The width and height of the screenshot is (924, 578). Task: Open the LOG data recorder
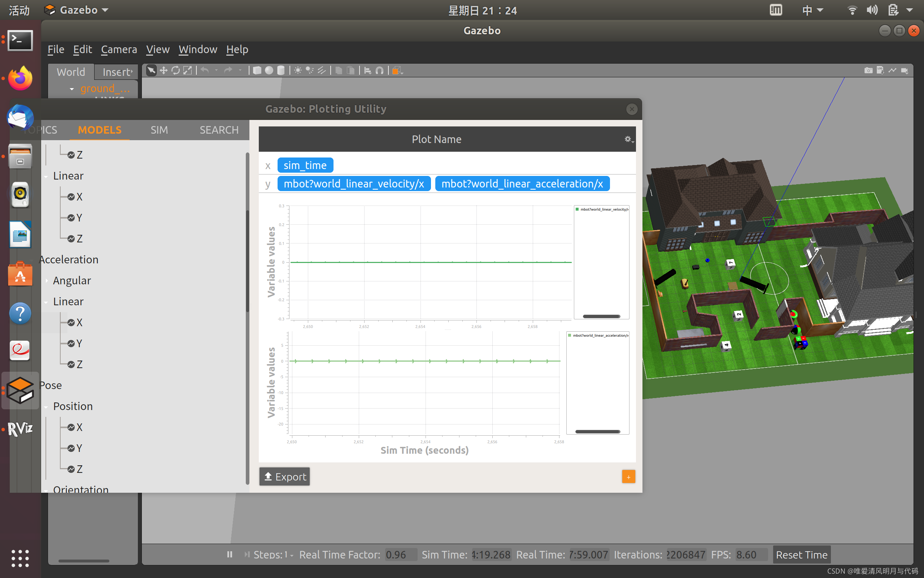click(880, 70)
